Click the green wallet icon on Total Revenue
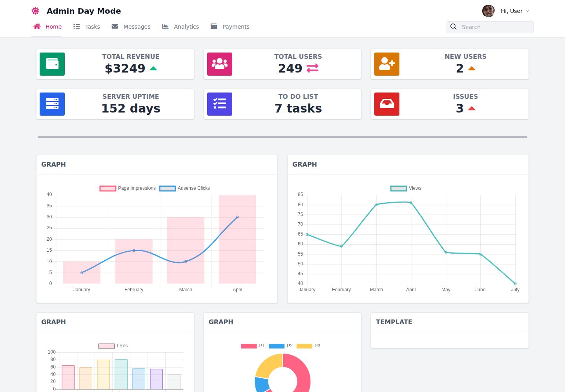Viewport: 565px width, 392px height. pos(52,64)
